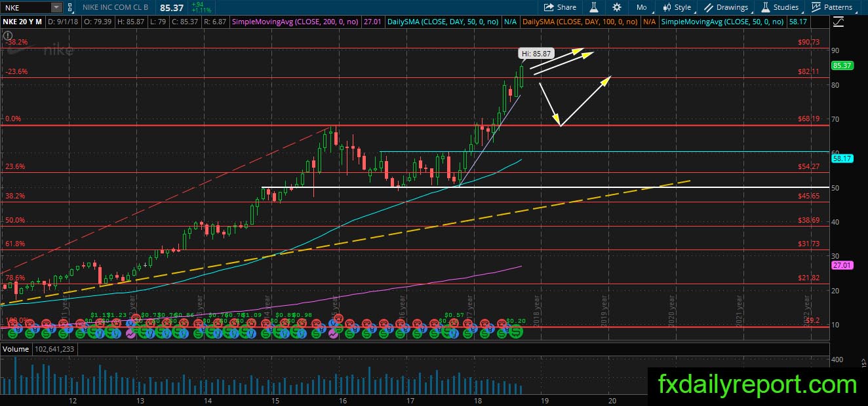Viewport: 868px width, 406px height.
Task: Click the Hi: 85.87 price bubble
Action: [x=536, y=53]
